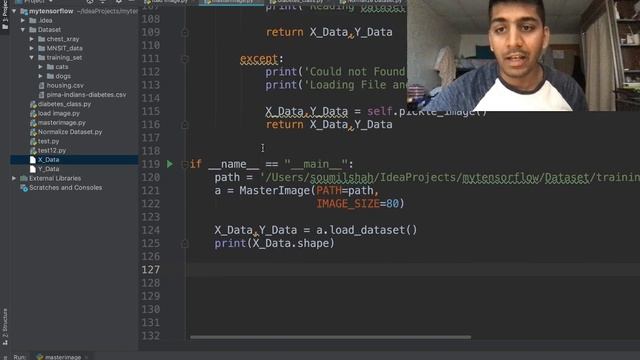Open the Run tool window label

tap(19, 357)
